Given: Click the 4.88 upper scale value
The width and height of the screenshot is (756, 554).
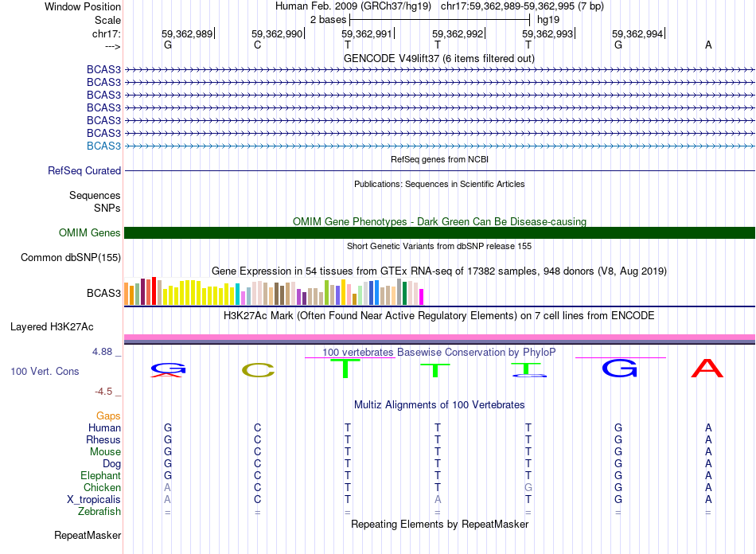Looking at the screenshot, I should pyautogui.click(x=102, y=352).
